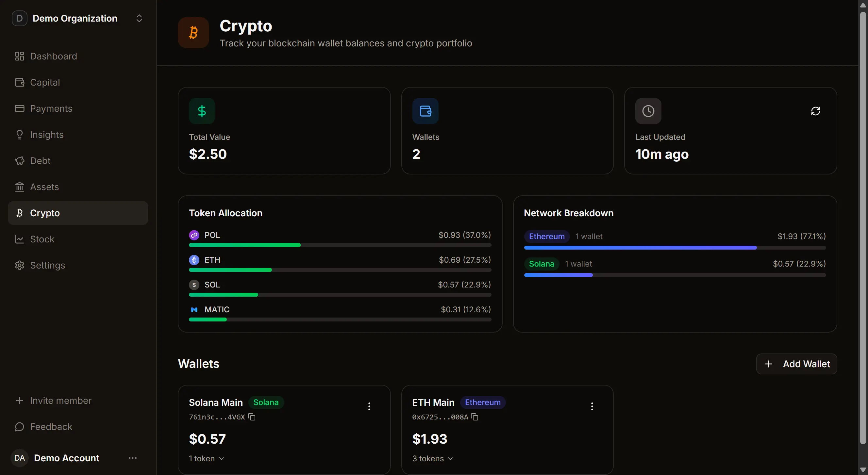The width and height of the screenshot is (868, 475).
Task: Click the 761n3c...4VGX address text
Action: tap(217, 417)
